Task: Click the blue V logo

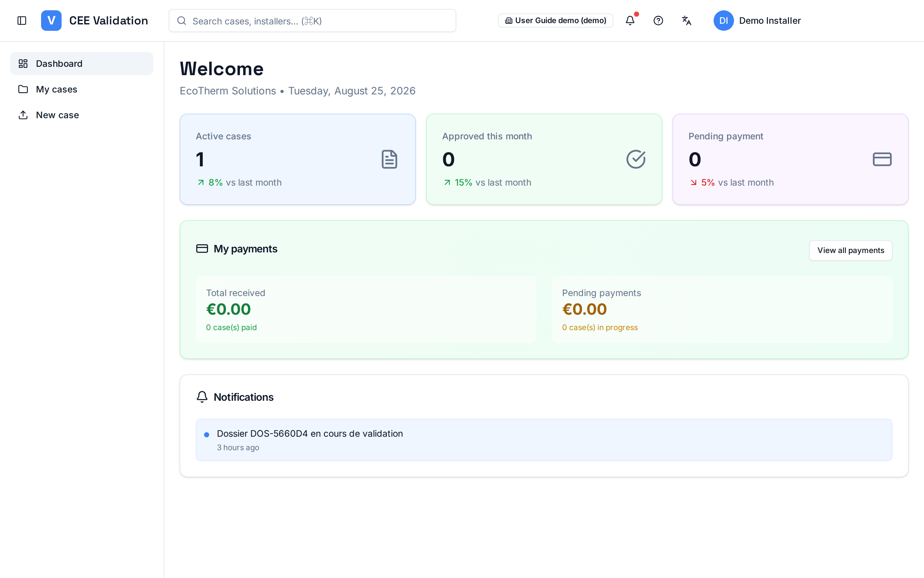Action: coord(51,21)
